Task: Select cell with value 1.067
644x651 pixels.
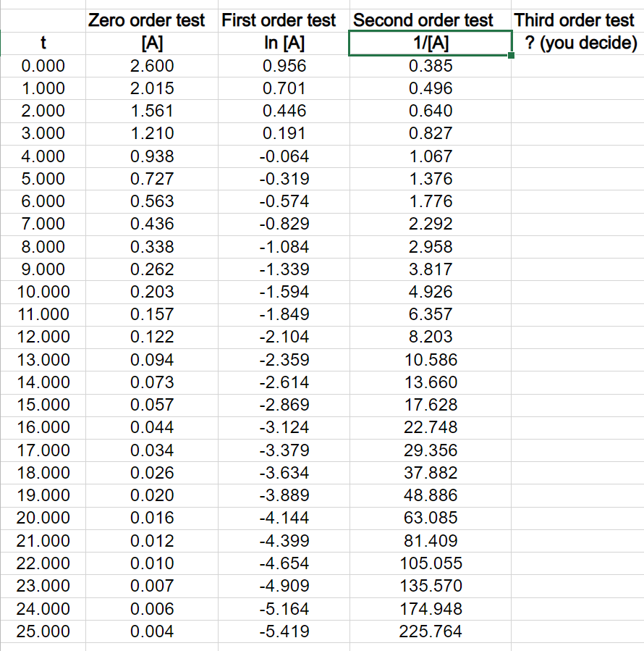Action: point(431,156)
